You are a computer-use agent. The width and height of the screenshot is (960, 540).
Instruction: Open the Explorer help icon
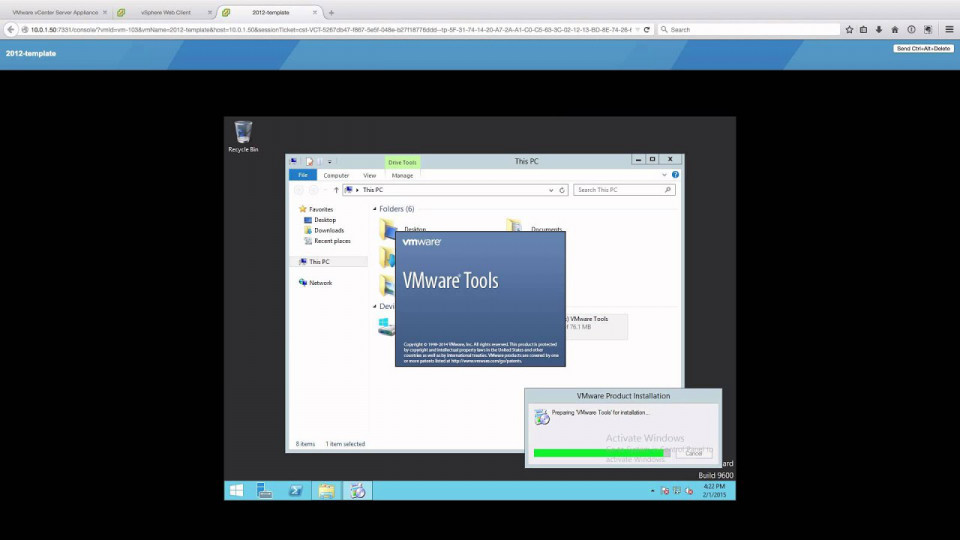click(675, 175)
